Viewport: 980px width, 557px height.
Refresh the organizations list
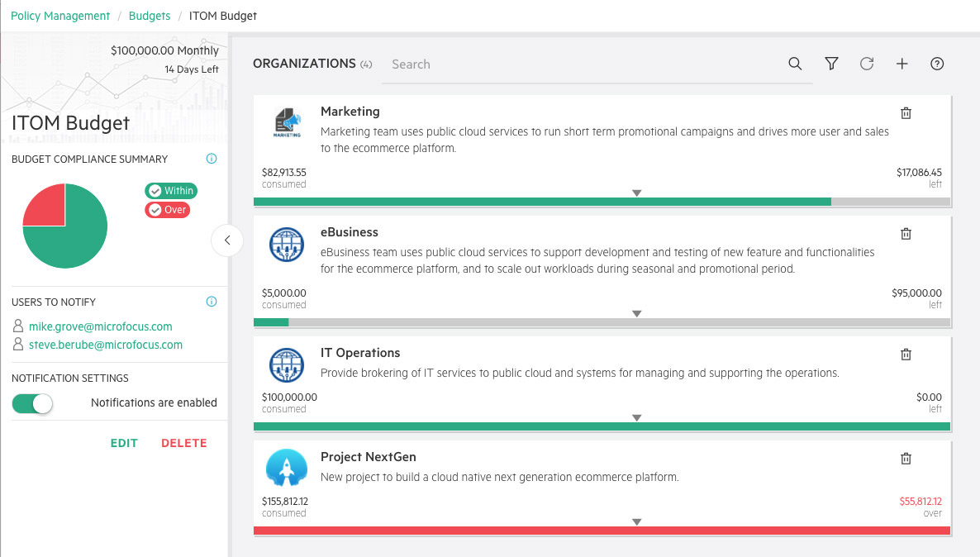pos(867,64)
